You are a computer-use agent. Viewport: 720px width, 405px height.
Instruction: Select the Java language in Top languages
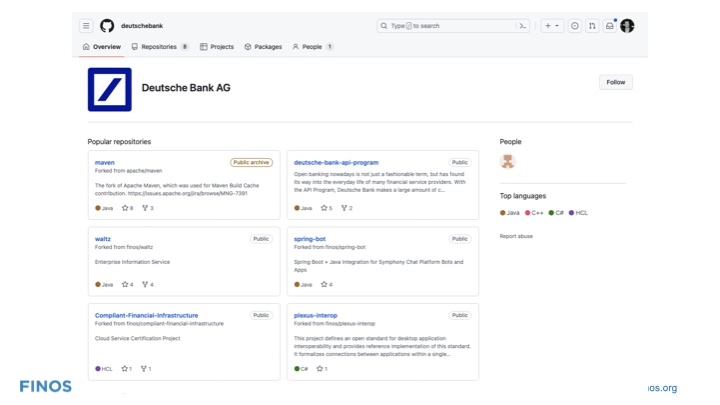pos(510,213)
